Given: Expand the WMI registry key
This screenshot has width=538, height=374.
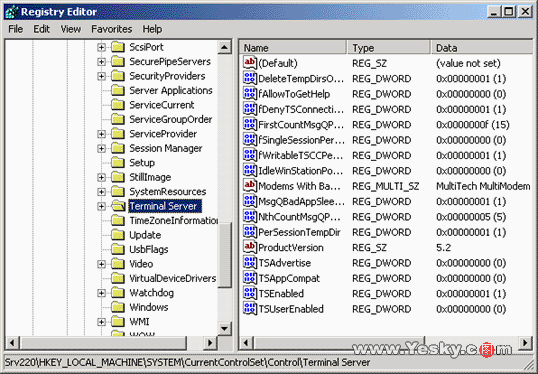Looking at the screenshot, I should (102, 322).
